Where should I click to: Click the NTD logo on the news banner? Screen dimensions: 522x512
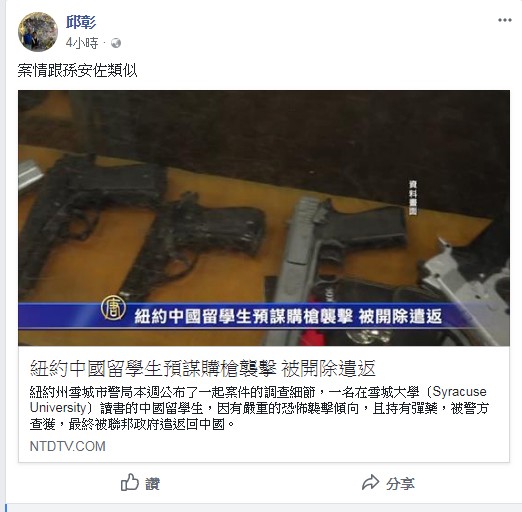point(113,309)
